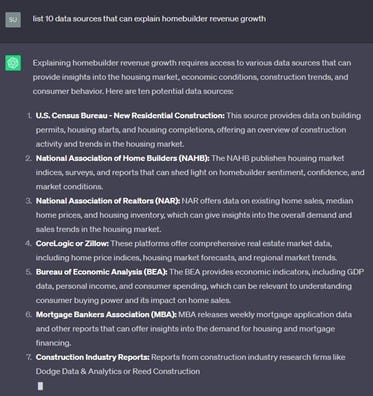373x396 pixels.
Task: Click the bold 'Construction Industry Reports' text
Action: pos(92,357)
